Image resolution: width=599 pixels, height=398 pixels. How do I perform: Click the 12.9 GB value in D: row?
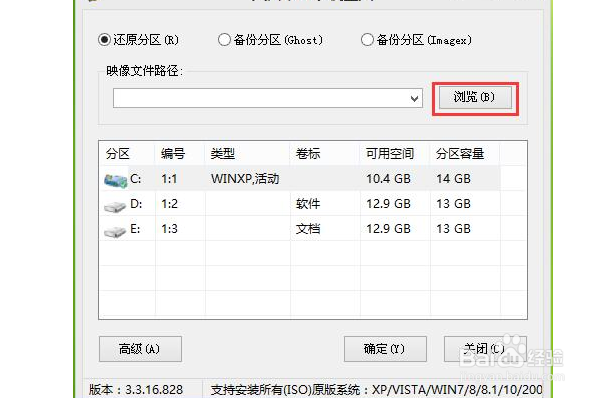pos(389,204)
